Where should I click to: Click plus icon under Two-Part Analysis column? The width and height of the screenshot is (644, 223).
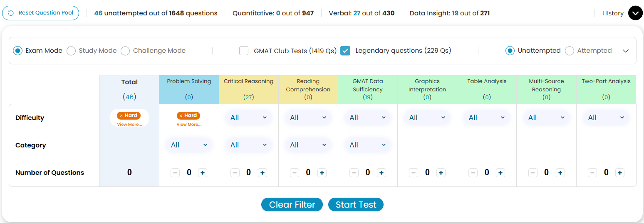(620, 173)
